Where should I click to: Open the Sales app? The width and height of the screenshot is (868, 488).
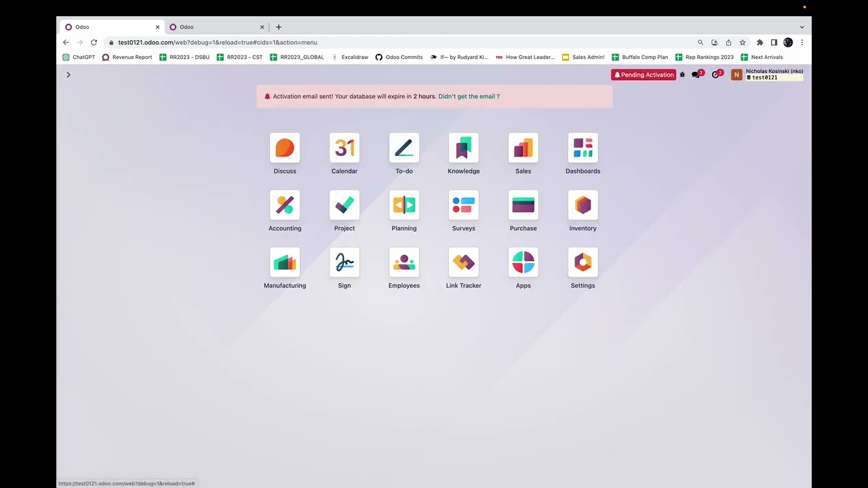pyautogui.click(x=524, y=148)
